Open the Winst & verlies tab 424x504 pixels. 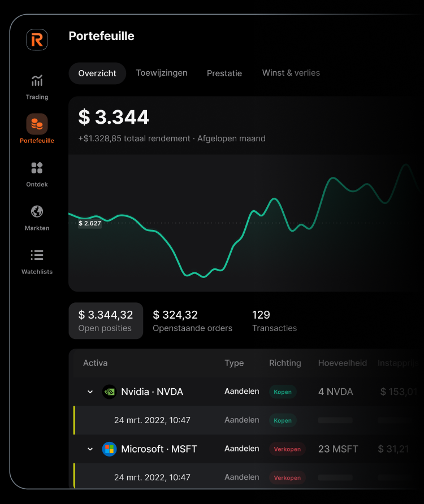291,73
